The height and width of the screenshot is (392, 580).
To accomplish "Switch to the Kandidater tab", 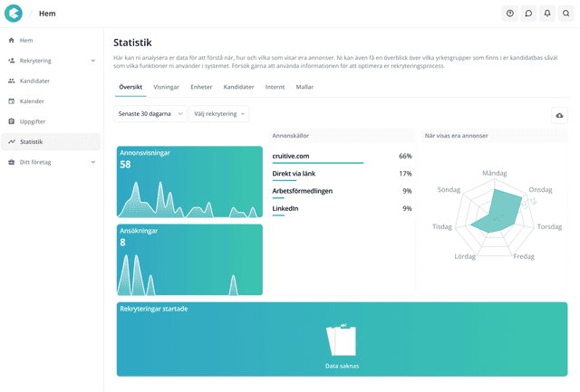I will point(238,87).
